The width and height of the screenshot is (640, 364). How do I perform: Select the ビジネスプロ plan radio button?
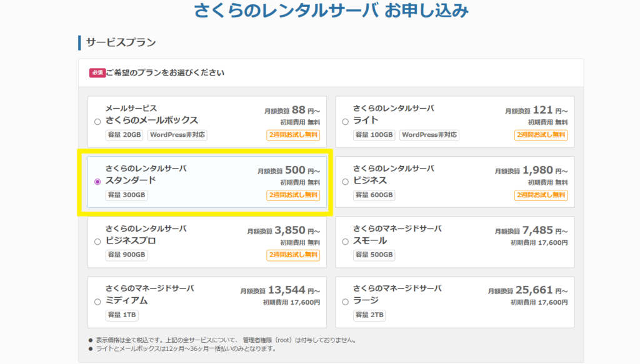click(x=97, y=242)
